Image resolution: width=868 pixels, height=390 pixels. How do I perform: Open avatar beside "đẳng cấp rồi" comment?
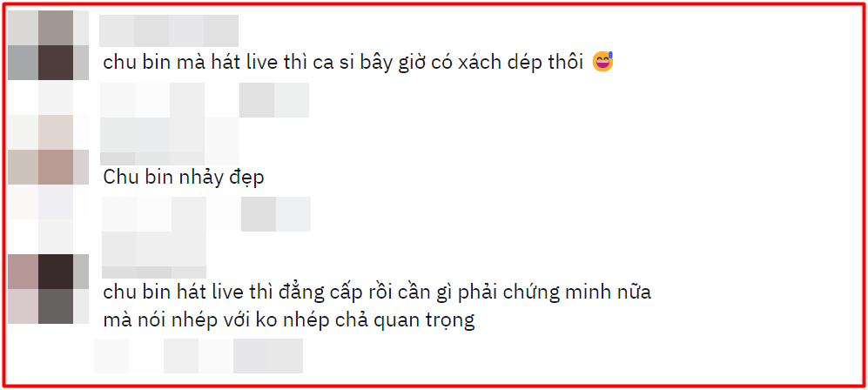(x=48, y=289)
